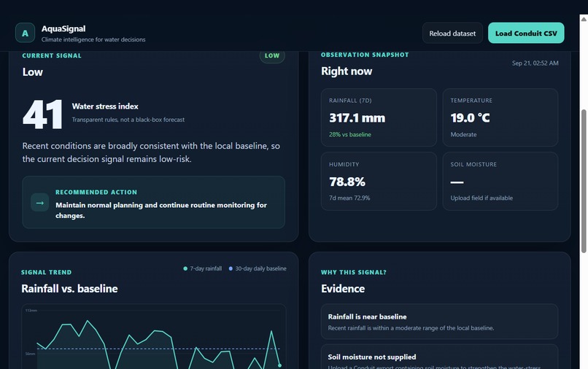
Task: Click the 7d mean 72.9% text
Action: pos(349,198)
